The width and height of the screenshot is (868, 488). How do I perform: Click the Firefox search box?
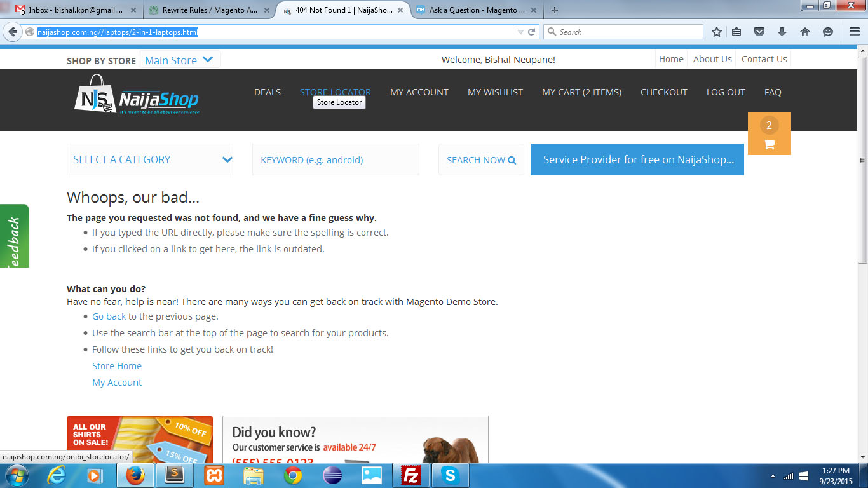[623, 32]
